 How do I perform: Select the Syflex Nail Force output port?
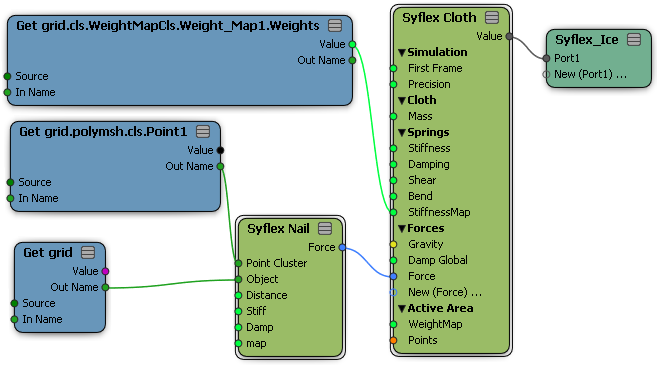[342, 247]
